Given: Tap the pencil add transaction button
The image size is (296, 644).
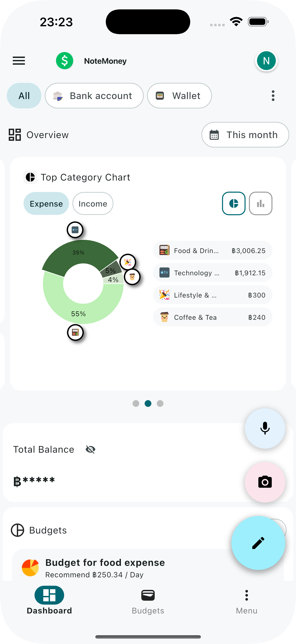Looking at the screenshot, I should click(258, 543).
